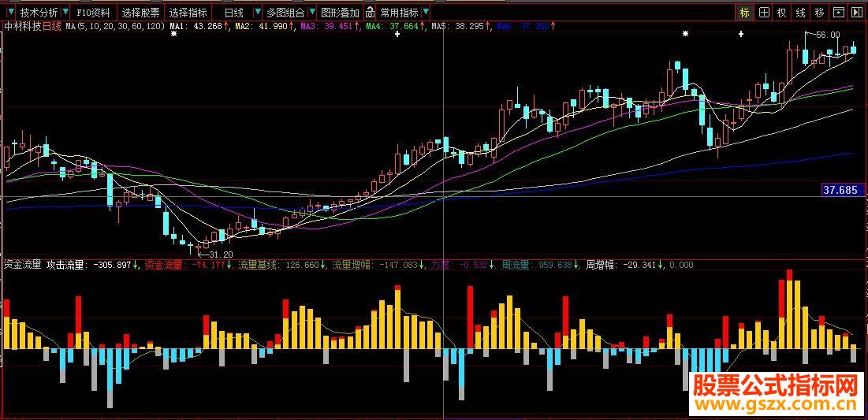Click the 周流量: 959.638 value
Viewport: 868px width, 420px height.
coord(536,265)
